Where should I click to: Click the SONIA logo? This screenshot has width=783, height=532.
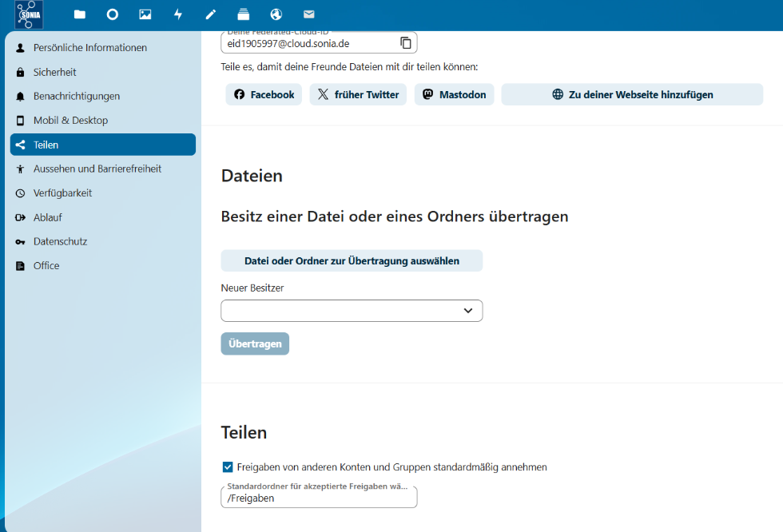pos(29,14)
